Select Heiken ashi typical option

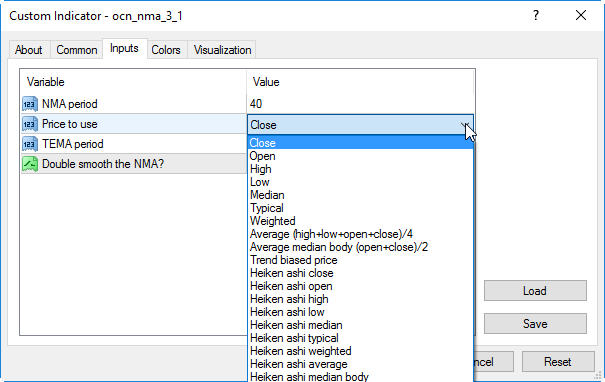pos(360,338)
